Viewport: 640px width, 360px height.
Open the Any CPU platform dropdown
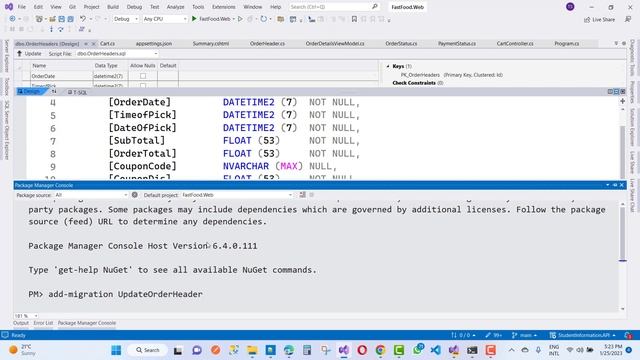tap(164, 19)
